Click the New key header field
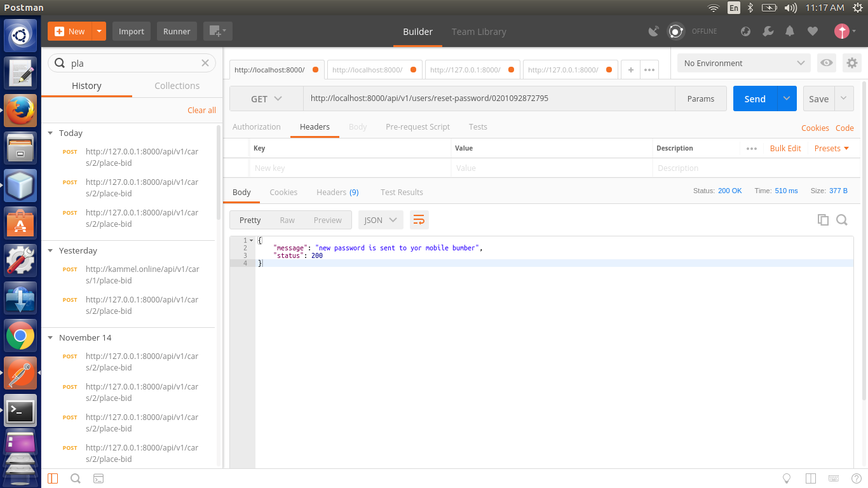The image size is (868, 488). [349, 168]
